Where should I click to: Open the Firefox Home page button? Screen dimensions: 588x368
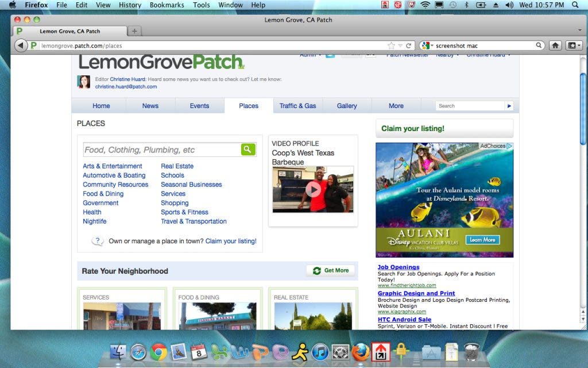(x=555, y=45)
